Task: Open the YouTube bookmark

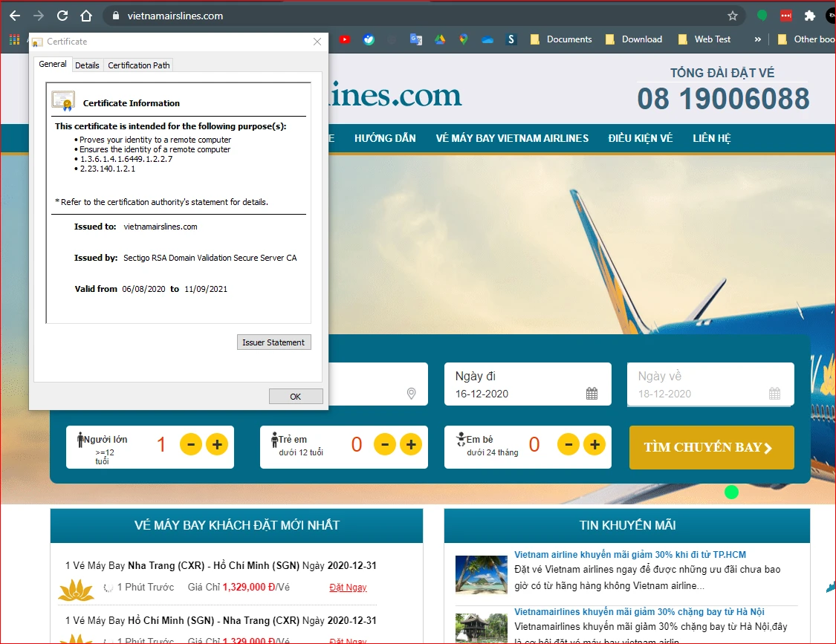Action: click(x=345, y=39)
